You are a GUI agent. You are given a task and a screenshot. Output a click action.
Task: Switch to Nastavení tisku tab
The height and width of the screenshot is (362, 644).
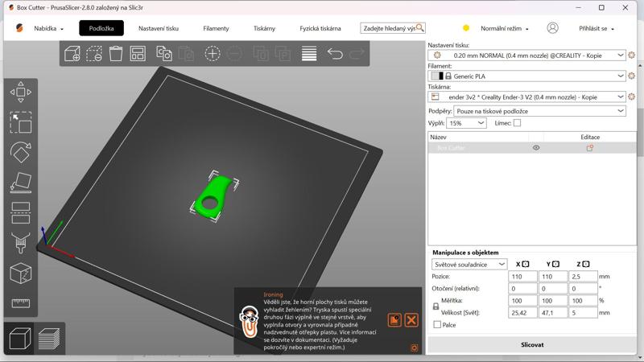pyautogui.click(x=159, y=28)
